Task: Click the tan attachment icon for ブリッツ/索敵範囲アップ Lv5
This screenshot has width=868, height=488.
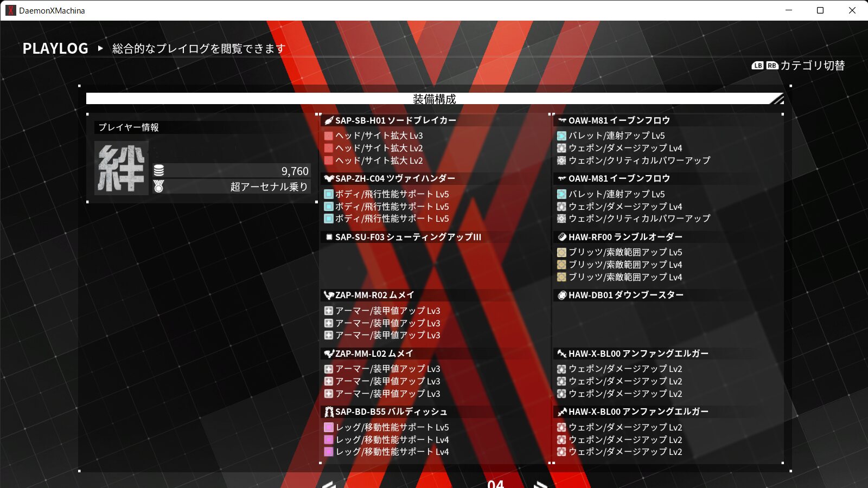Action: click(561, 252)
